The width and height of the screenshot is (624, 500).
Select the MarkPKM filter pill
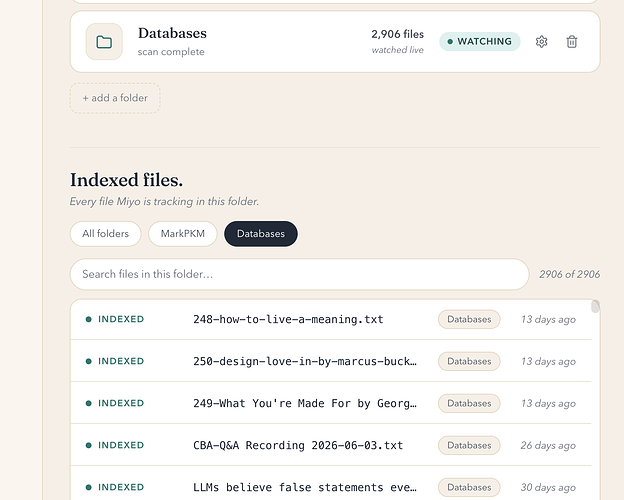(x=183, y=234)
